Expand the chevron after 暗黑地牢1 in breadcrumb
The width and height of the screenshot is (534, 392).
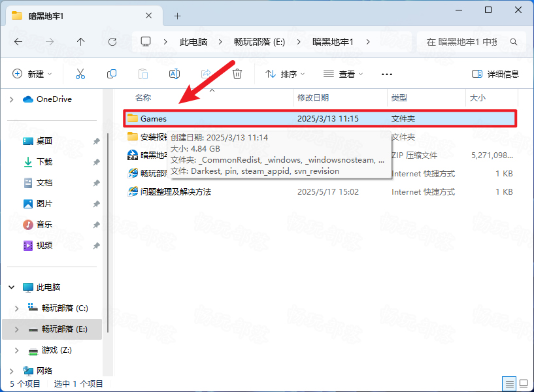(368, 42)
